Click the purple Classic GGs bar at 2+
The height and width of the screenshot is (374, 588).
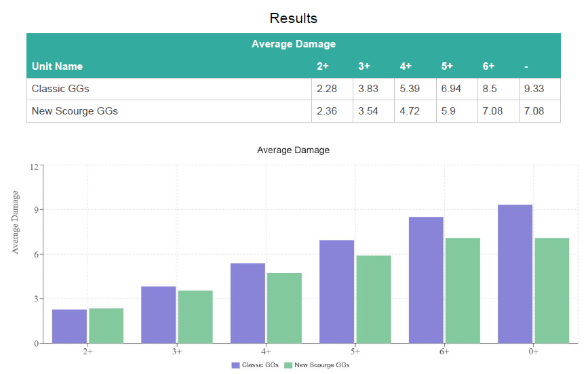point(69,327)
